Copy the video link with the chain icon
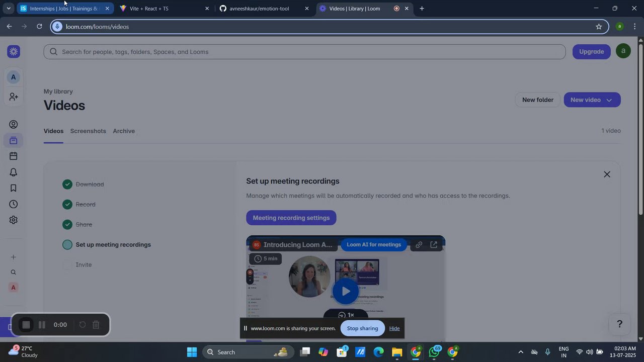This screenshot has height=362, width=644. (419, 245)
